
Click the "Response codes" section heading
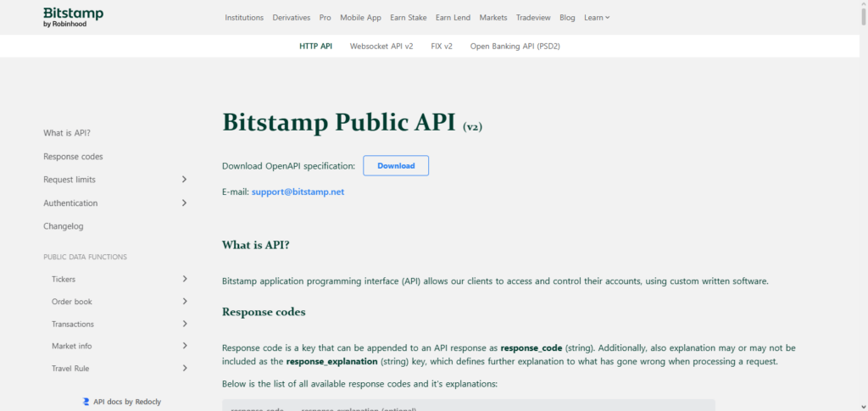[264, 312]
